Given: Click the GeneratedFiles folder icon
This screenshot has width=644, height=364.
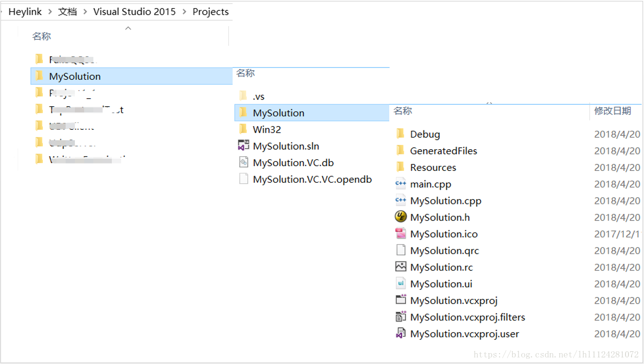Looking at the screenshot, I should click(x=401, y=150).
